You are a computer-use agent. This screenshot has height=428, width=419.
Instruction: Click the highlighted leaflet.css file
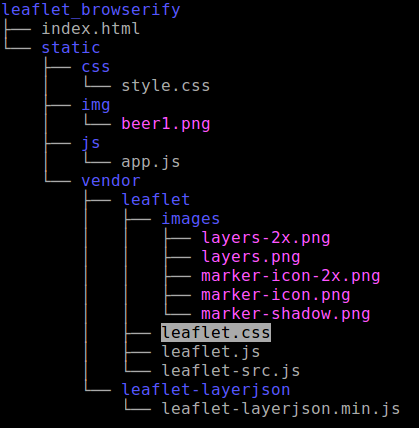pyautogui.click(x=216, y=333)
